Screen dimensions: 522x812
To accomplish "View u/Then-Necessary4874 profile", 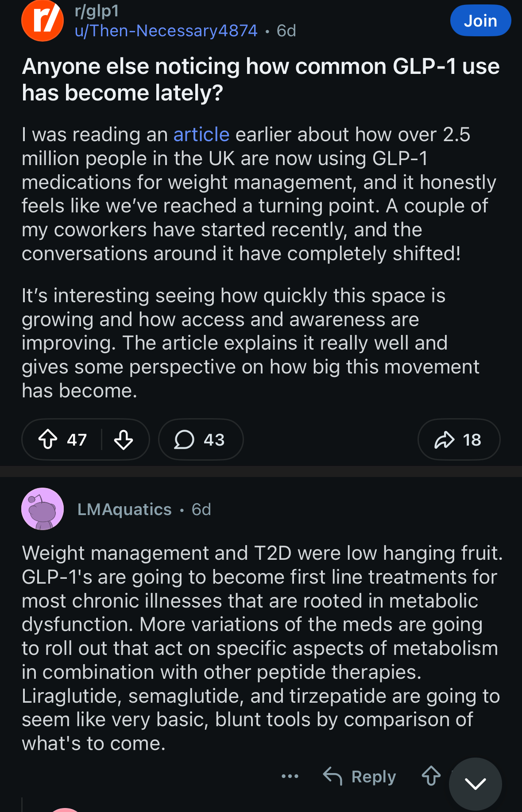I will point(166,31).
